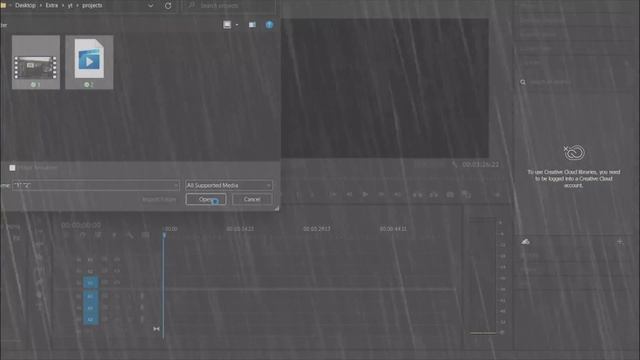Click in the file name input field
Screen dimensions: 640x360
[96, 185]
